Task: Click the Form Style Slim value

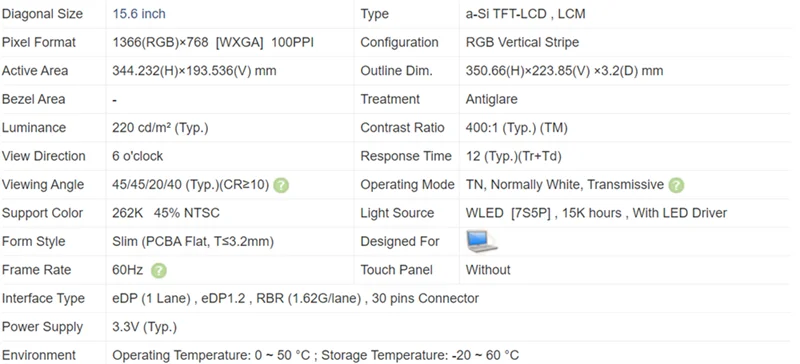Action: pos(193,241)
